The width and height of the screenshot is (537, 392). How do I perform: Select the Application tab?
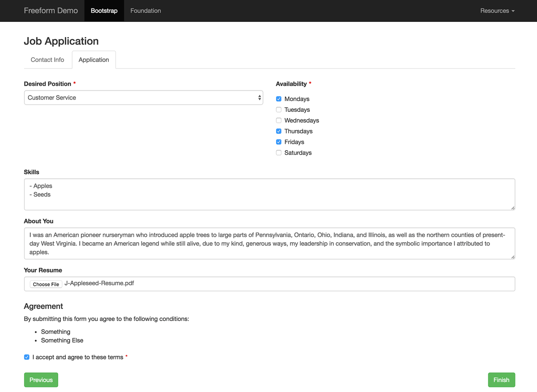[94, 59]
